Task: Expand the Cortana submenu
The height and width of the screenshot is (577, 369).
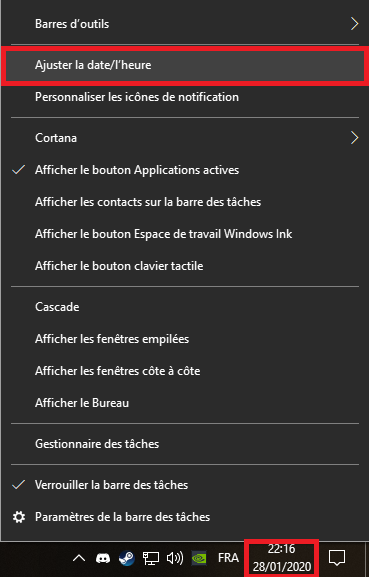Action: pos(185,138)
